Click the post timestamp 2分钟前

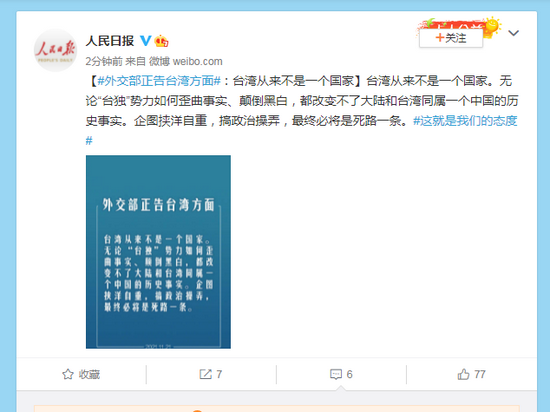[x=104, y=61]
